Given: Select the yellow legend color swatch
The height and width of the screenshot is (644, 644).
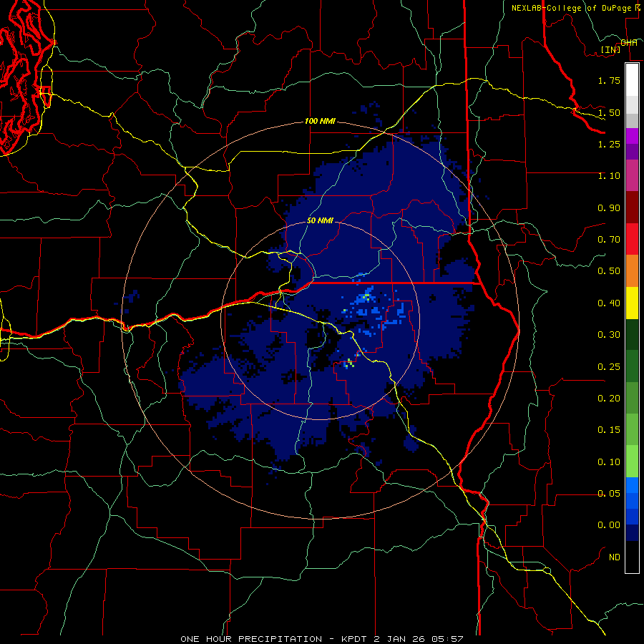Looking at the screenshot, I should (x=632, y=303).
